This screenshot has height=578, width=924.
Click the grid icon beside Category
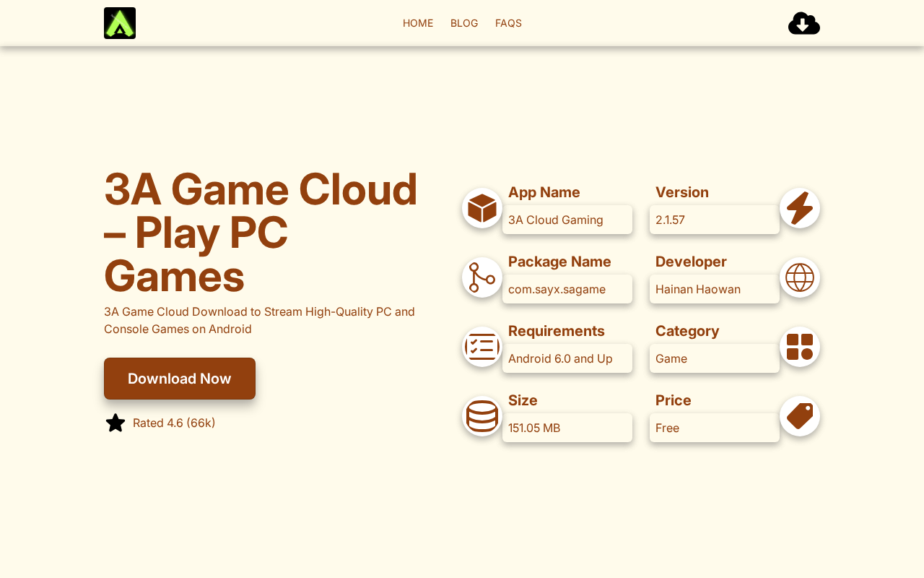tap(800, 347)
